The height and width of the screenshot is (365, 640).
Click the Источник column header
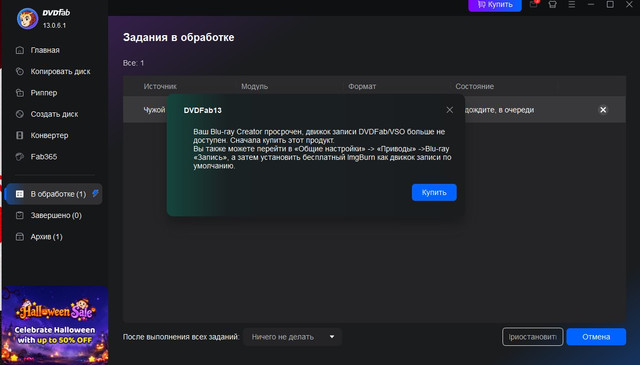point(160,87)
